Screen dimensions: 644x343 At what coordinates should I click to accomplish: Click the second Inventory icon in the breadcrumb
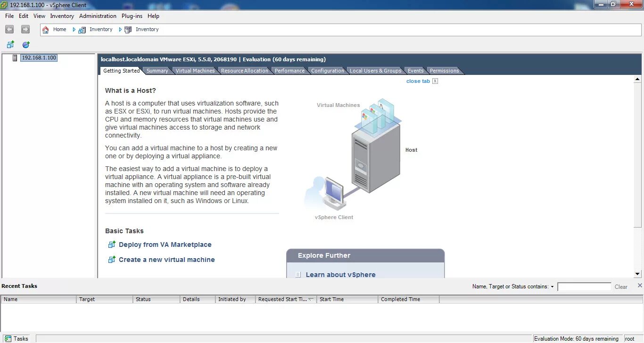click(128, 29)
